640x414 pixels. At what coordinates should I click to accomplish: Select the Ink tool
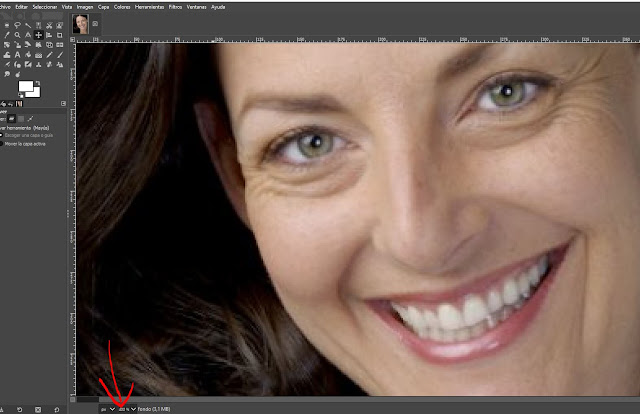click(18, 65)
